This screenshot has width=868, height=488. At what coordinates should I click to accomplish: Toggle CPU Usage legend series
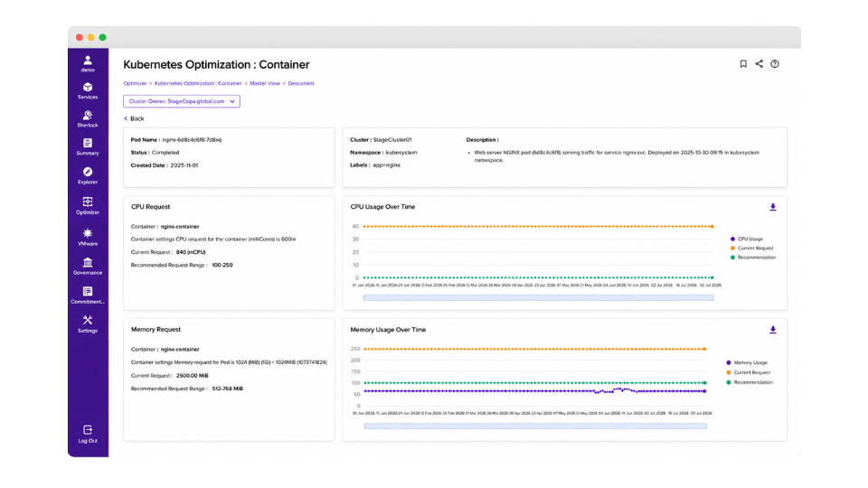(x=746, y=239)
